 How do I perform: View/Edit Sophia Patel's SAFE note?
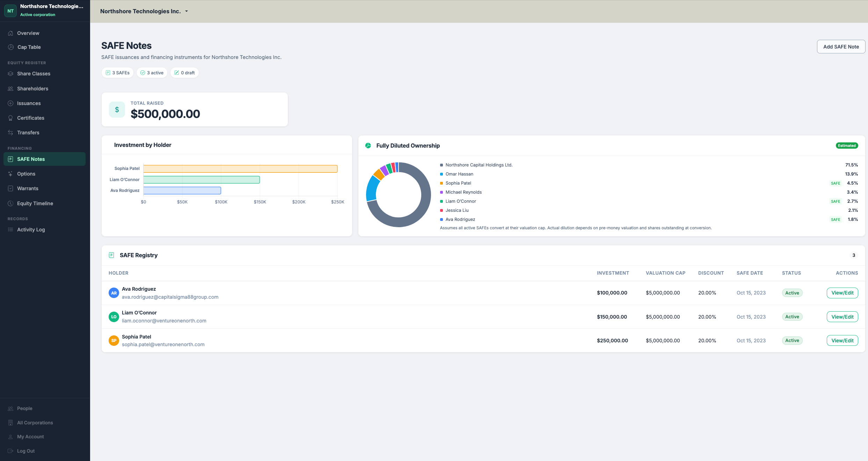click(842, 340)
